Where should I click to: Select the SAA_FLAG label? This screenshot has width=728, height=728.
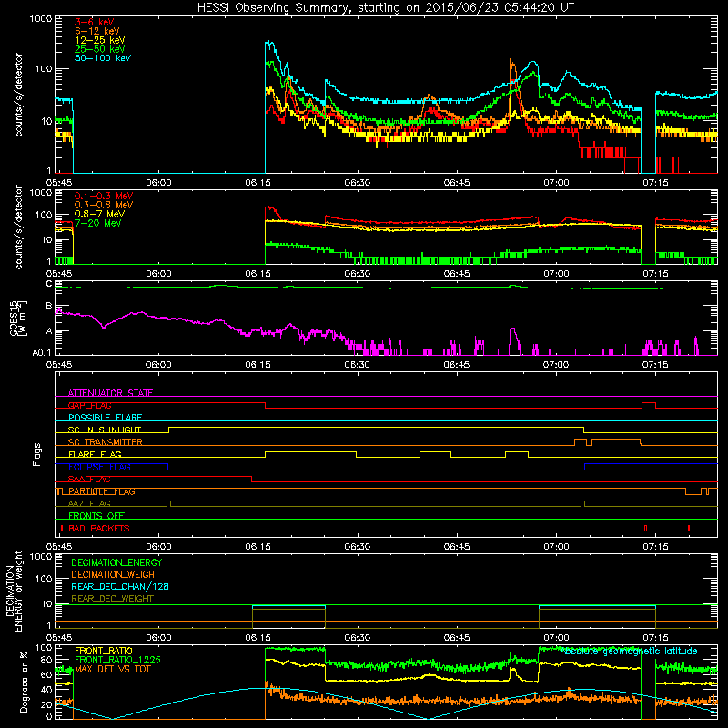(x=89, y=480)
